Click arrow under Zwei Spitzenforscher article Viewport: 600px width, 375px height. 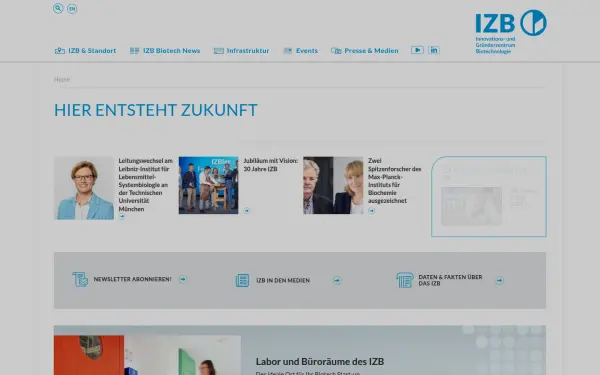(372, 211)
